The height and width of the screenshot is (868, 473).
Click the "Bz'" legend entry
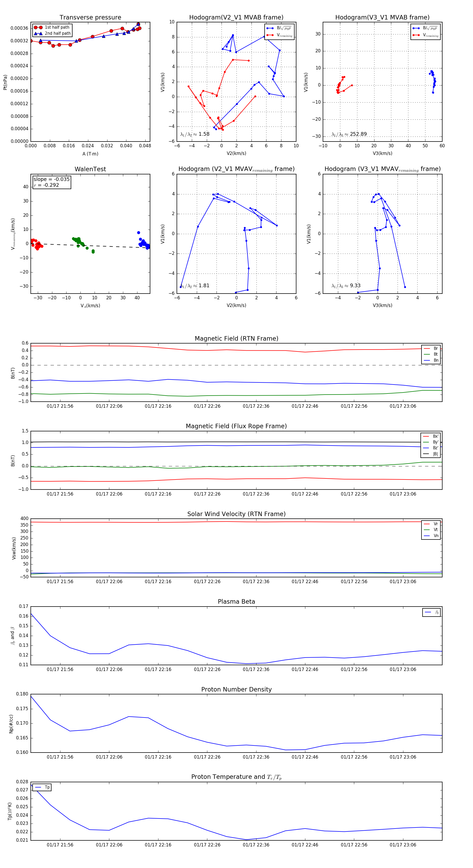[x=431, y=448]
